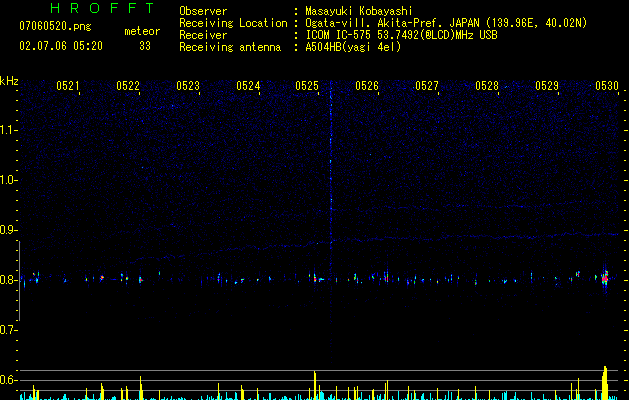Click the 0.6 kHz axis label

click(8, 380)
